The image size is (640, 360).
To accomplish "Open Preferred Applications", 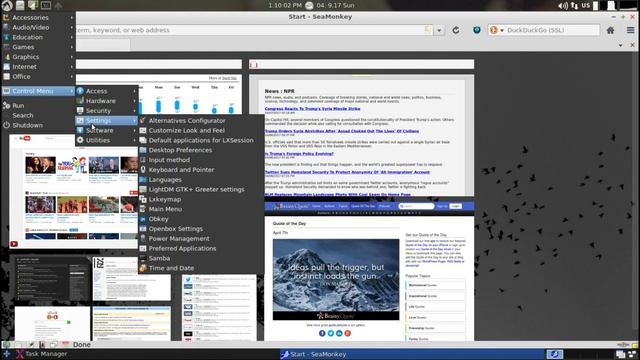I will (201, 248).
